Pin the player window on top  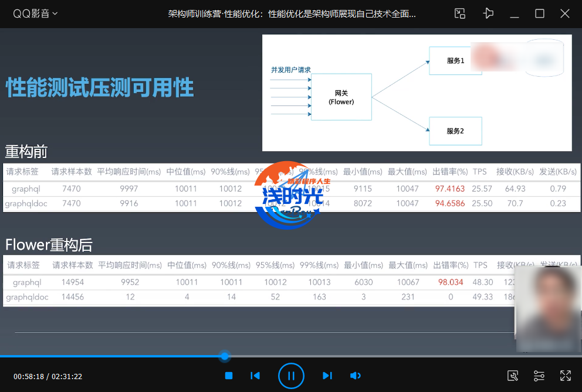coord(488,13)
